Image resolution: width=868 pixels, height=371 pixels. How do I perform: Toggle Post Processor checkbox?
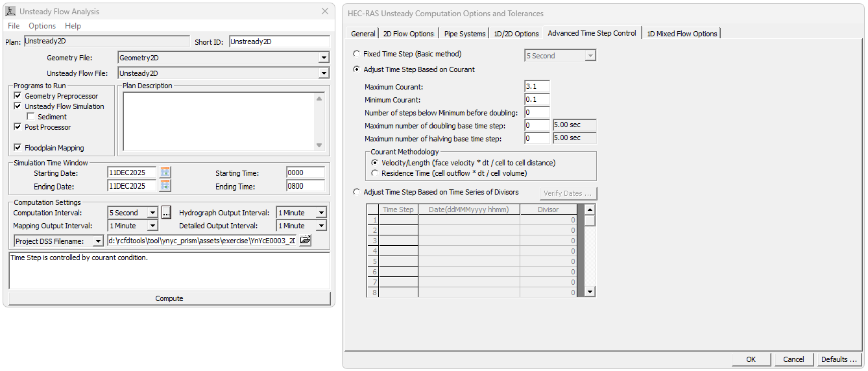tap(18, 127)
